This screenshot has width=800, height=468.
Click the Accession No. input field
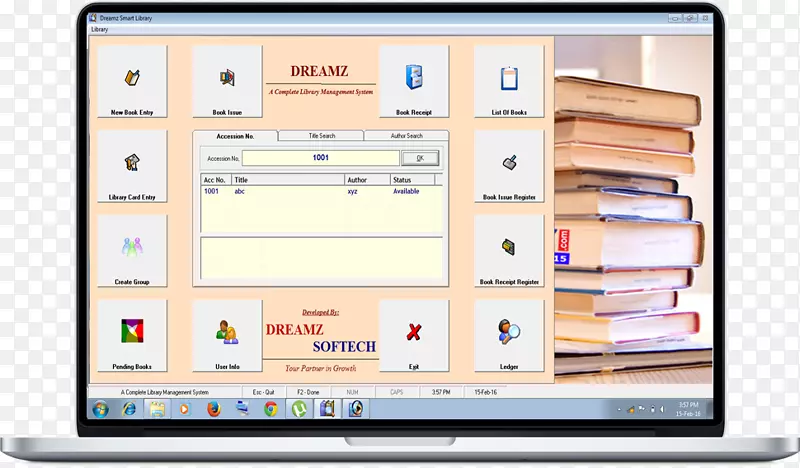coord(320,158)
